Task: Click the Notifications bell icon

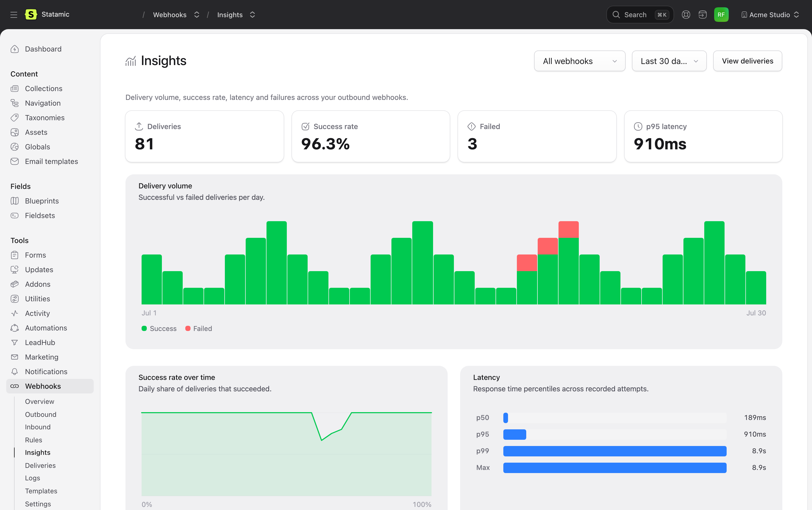Action: pos(15,372)
